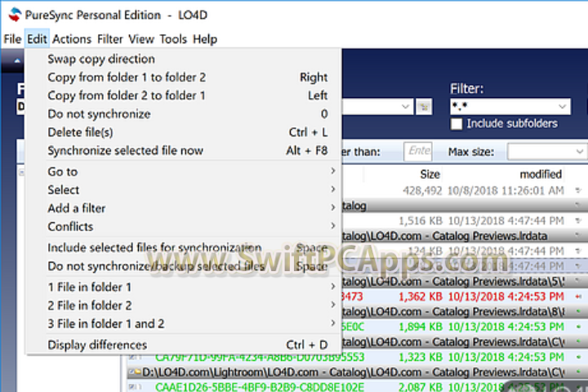Select Copy from folder 2 to folder 1
This screenshot has width=588, height=392.
(x=184, y=96)
